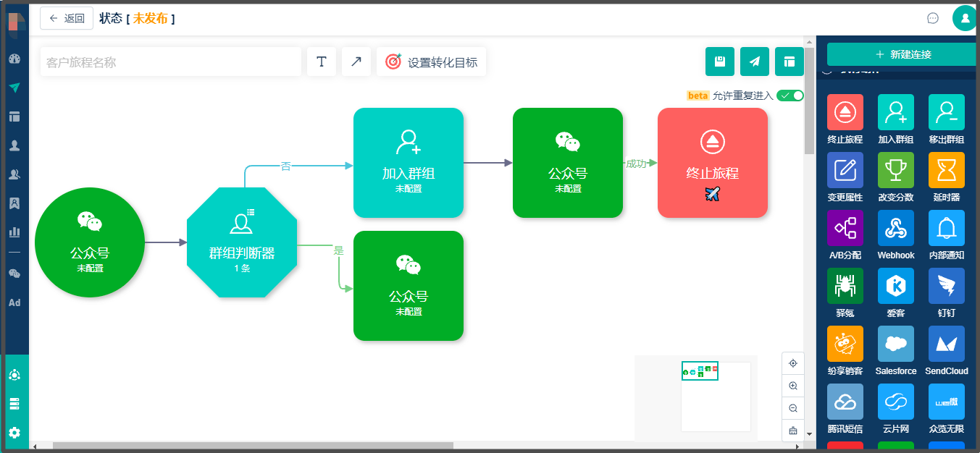Select the 纷享销客 component icon
This screenshot has height=453, width=980.
(845, 344)
